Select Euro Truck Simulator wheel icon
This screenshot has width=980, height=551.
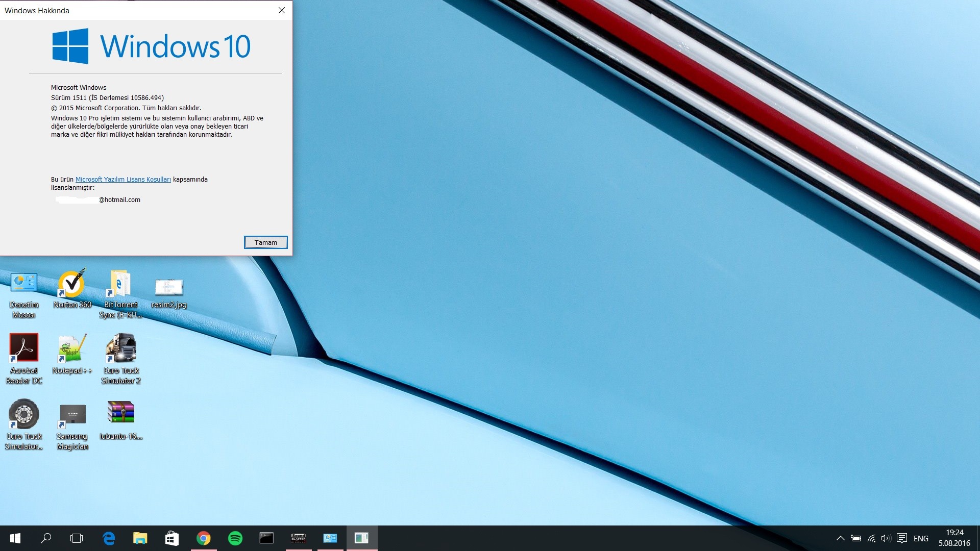[x=24, y=424]
